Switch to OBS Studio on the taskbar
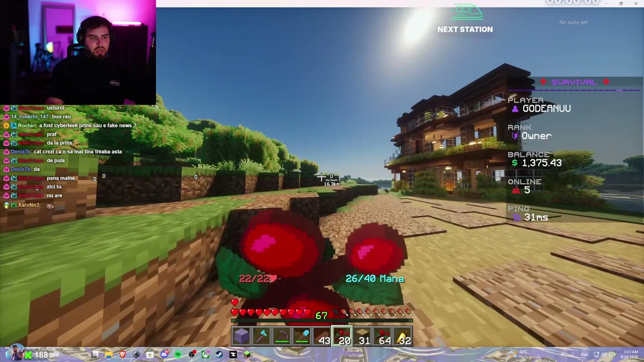Image resolution: width=644 pixels, height=362 pixels. pyautogui.click(x=192, y=355)
